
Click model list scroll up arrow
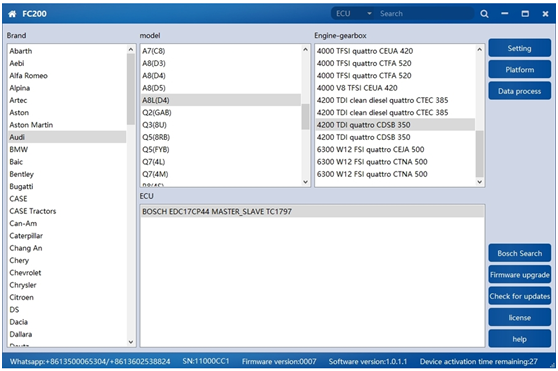(x=305, y=49)
